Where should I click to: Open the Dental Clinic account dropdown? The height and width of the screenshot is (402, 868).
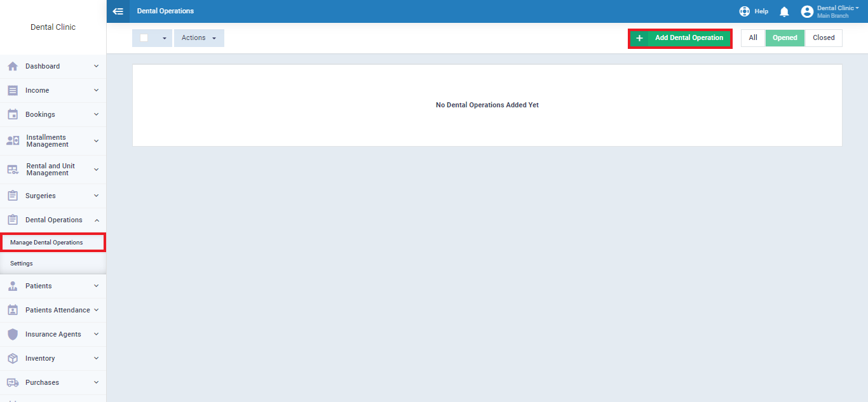coord(837,8)
